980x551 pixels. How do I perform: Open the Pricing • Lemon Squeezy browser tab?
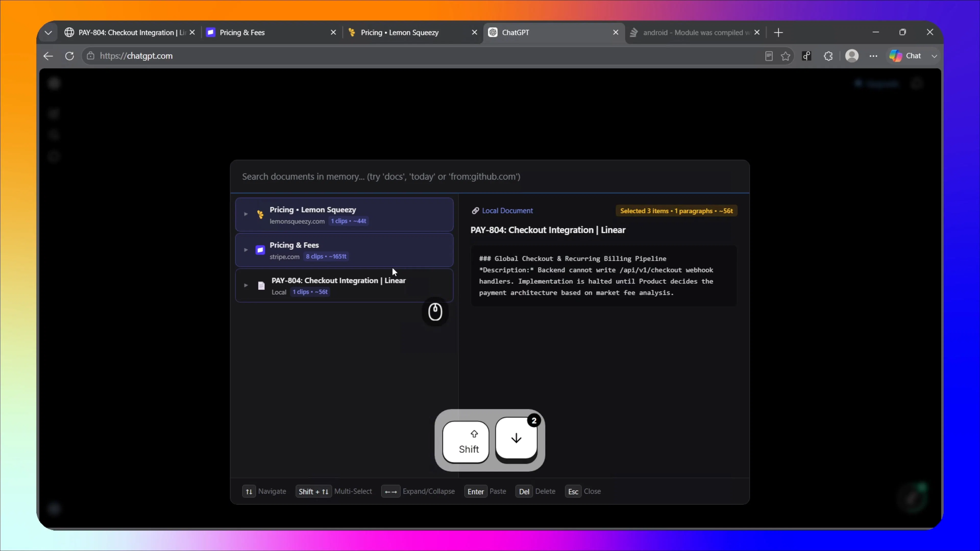click(412, 33)
